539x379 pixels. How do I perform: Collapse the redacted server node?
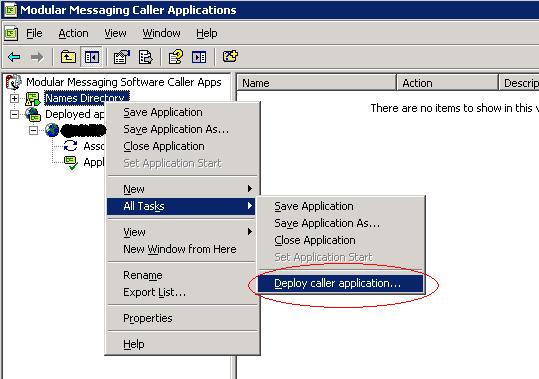[x=33, y=131]
